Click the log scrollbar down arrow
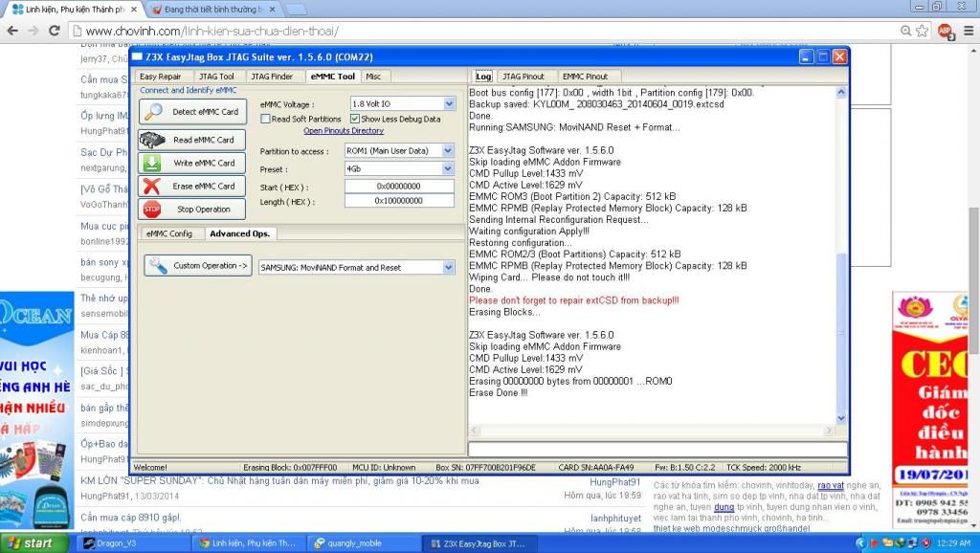The image size is (980, 553). click(841, 418)
